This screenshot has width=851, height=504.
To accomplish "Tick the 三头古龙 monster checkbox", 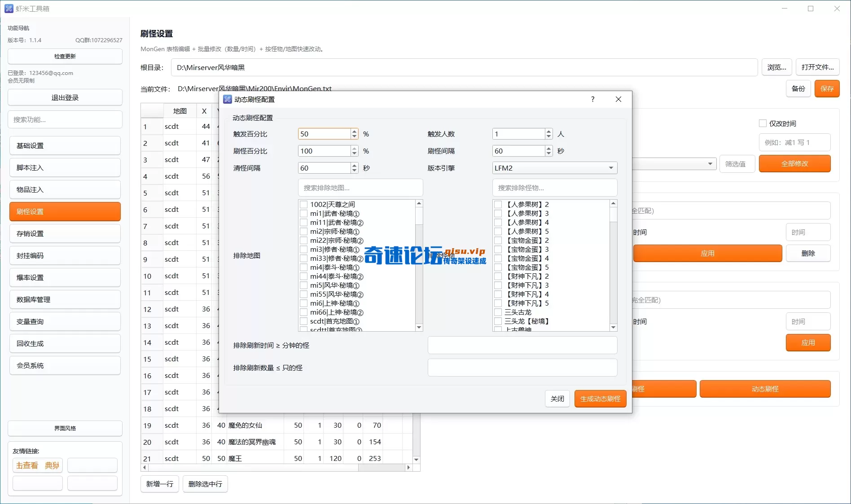I will (498, 312).
